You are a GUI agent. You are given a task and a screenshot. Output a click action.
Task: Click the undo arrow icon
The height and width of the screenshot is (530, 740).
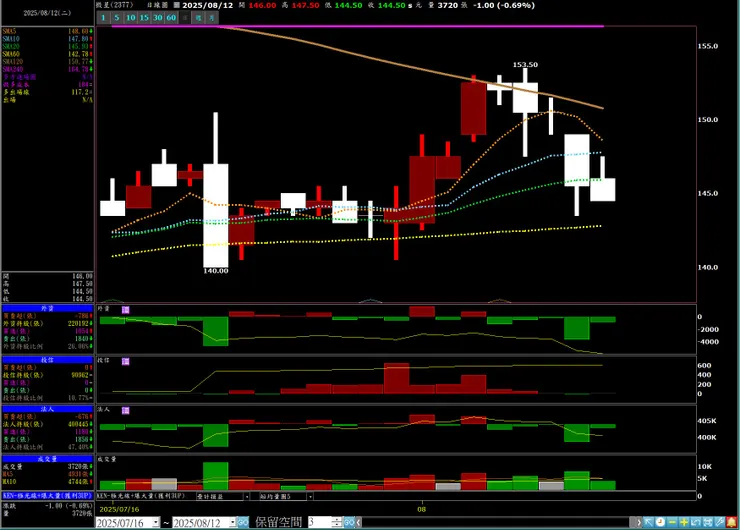point(696,522)
